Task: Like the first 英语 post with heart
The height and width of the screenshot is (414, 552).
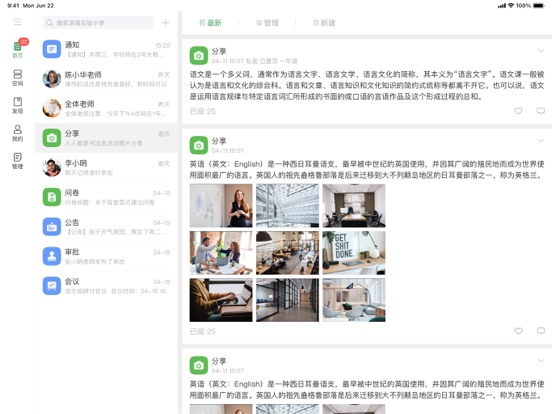Action: pyautogui.click(x=518, y=331)
